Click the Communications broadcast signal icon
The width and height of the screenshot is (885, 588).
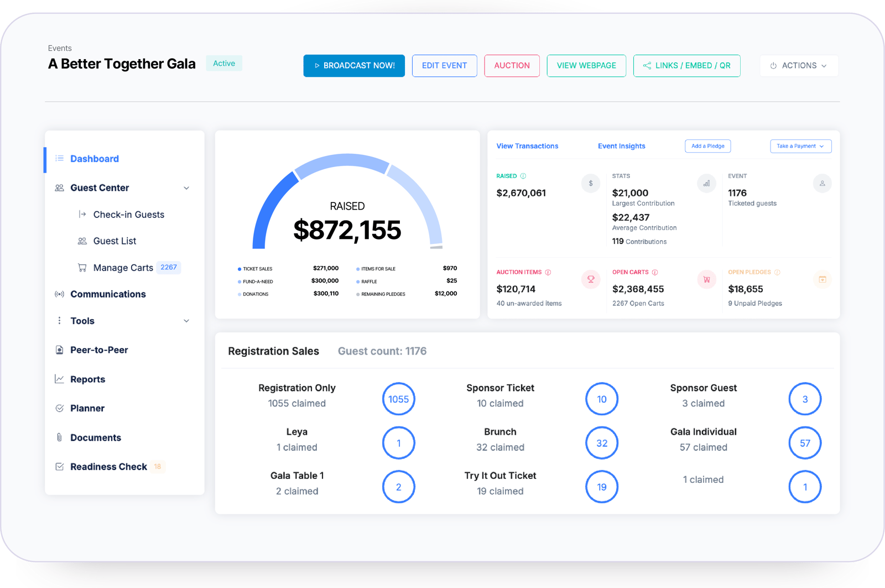tap(59, 294)
